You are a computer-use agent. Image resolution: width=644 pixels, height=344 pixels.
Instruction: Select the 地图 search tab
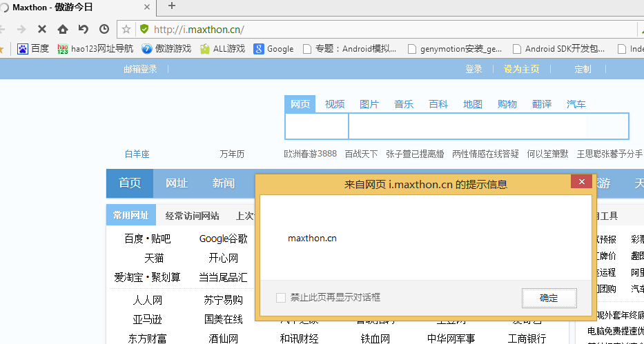click(473, 104)
